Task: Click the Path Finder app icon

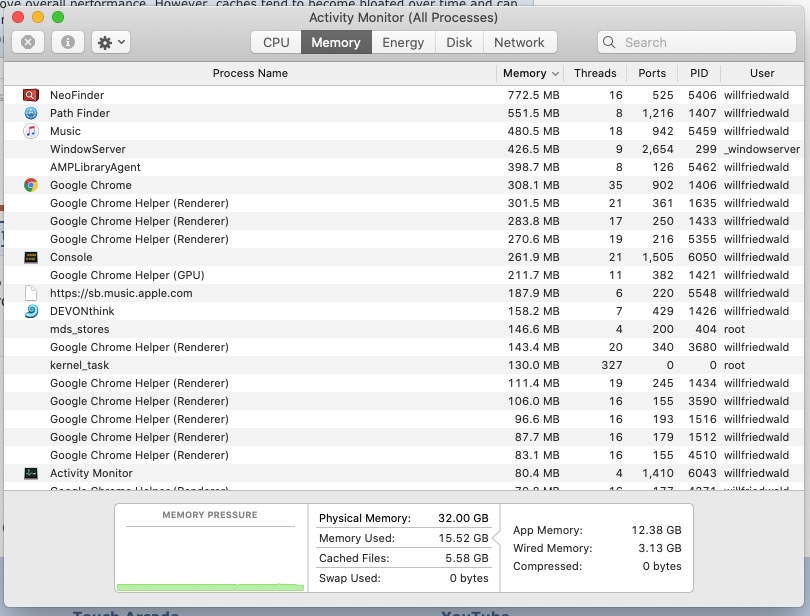Action: pyautogui.click(x=31, y=113)
